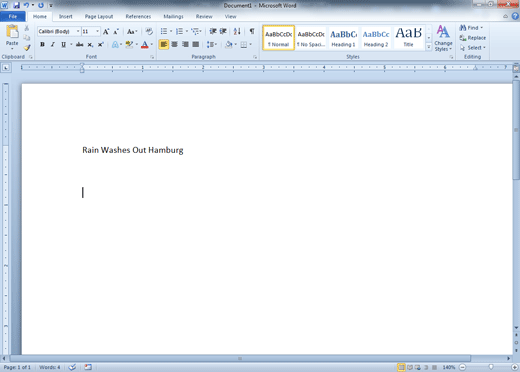Expand the Styles gallery more arrow
Image resolution: width=520 pixels, height=372 pixels.
coord(429,47)
